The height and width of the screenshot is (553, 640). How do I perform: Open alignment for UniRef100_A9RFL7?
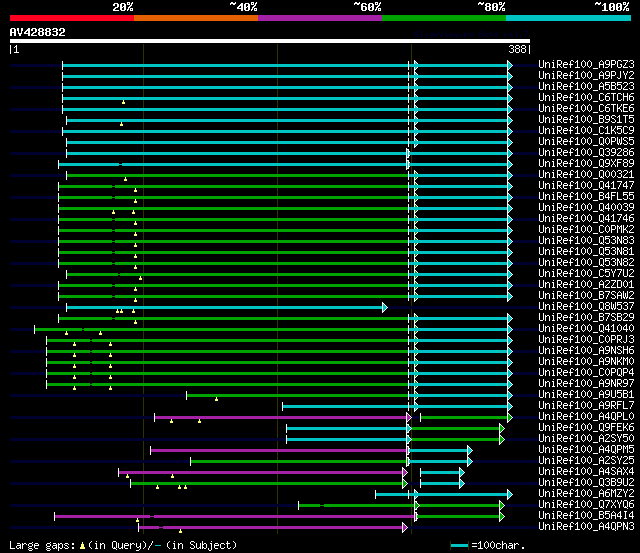[586, 406]
